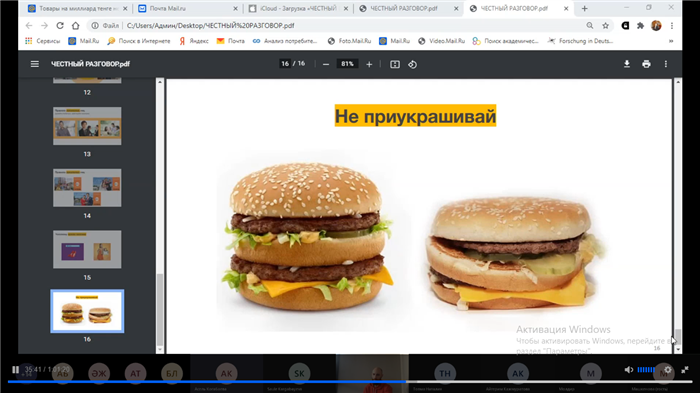Image resolution: width=700 pixels, height=393 pixels.
Task: Select page 14 thumbnail in sidebar
Action: tap(87, 188)
